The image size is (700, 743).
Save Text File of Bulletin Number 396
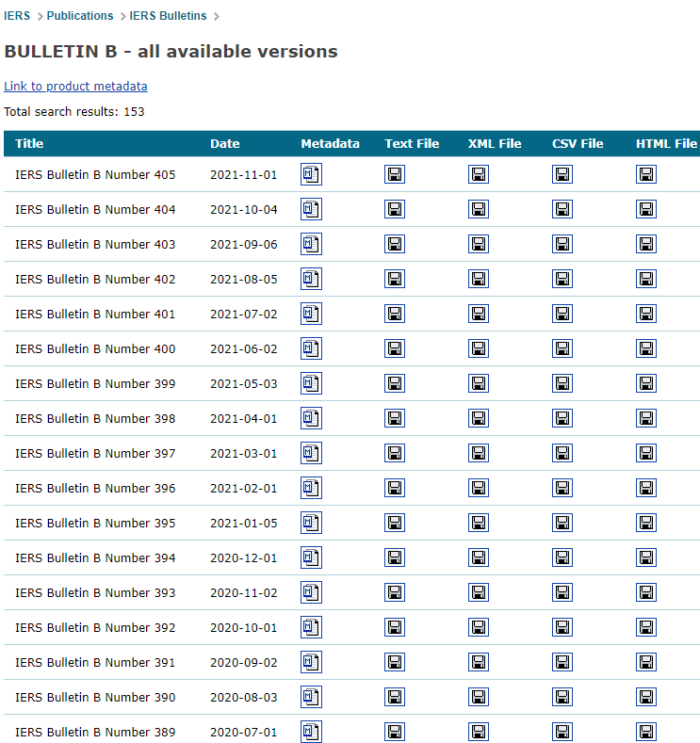[395, 488]
